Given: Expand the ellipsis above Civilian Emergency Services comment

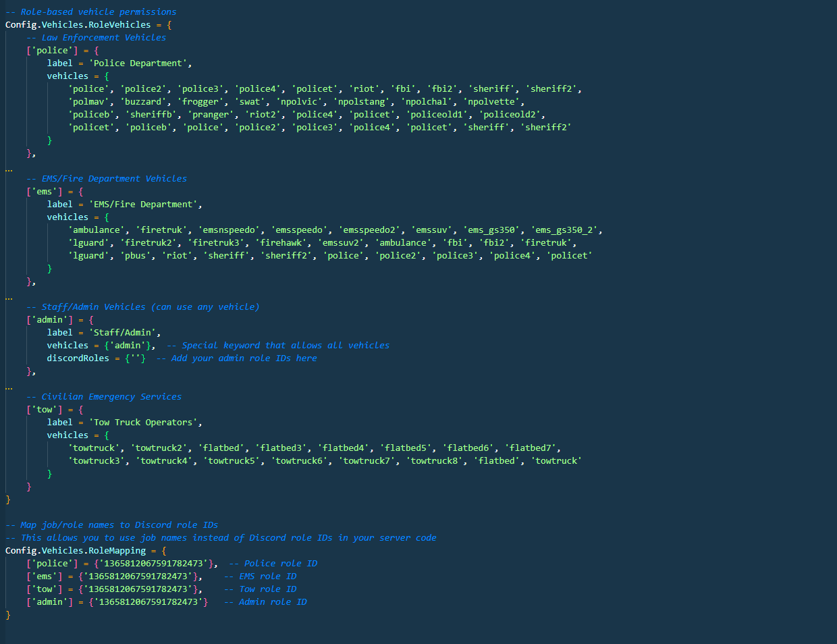Looking at the screenshot, I should click(9, 387).
